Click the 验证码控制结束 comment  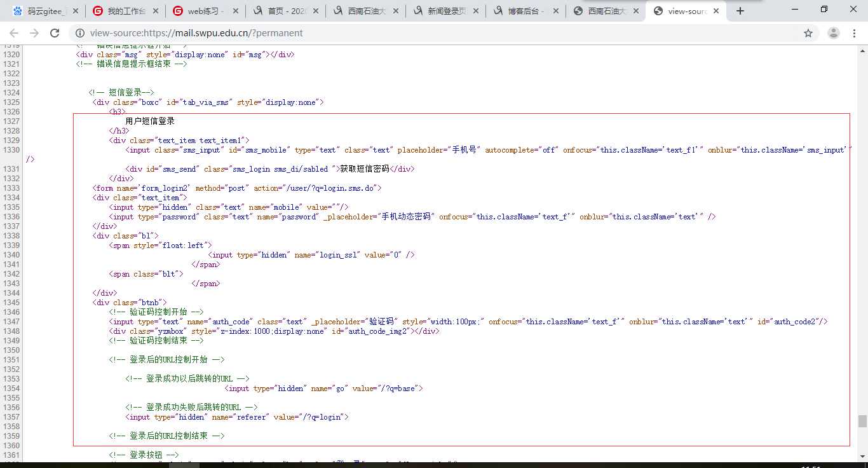click(x=156, y=341)
